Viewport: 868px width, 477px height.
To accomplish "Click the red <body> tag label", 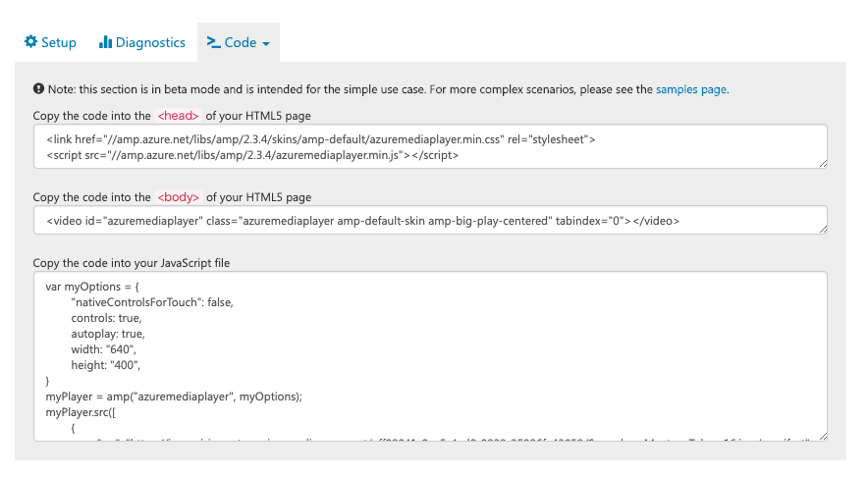I will click(179, 197).
